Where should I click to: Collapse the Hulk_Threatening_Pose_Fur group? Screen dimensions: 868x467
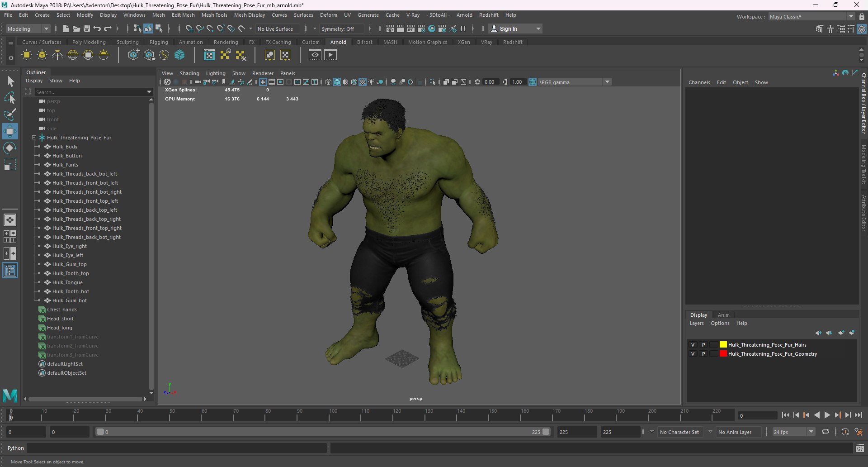(34, 138)
